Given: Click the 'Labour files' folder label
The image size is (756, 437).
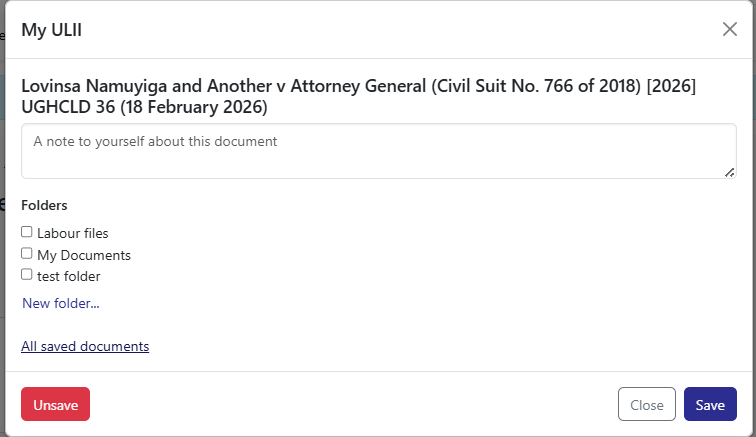Looking at the screenshot, I should click(72, 233).
